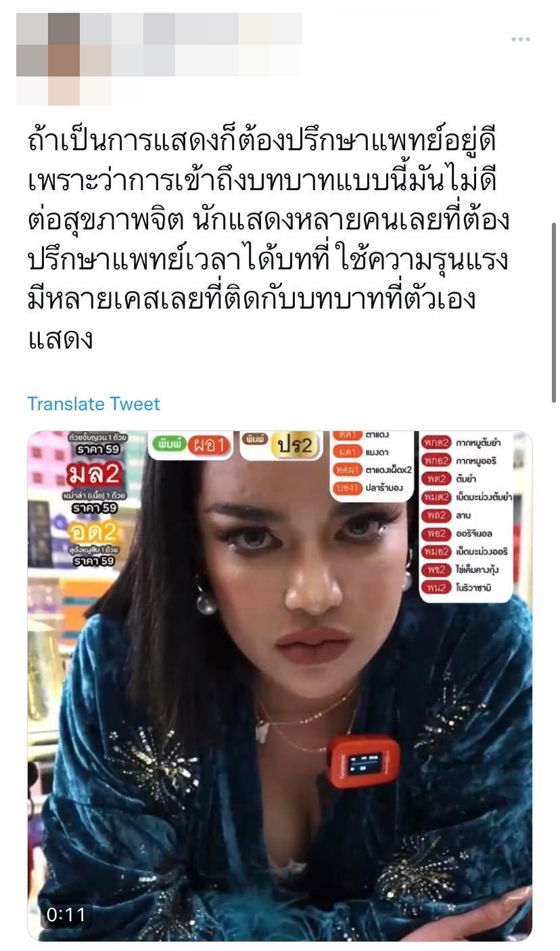The image size is (560, 951).
Task: Click the vertical scrollbar on the right edge
Action: tap(555, 283)
